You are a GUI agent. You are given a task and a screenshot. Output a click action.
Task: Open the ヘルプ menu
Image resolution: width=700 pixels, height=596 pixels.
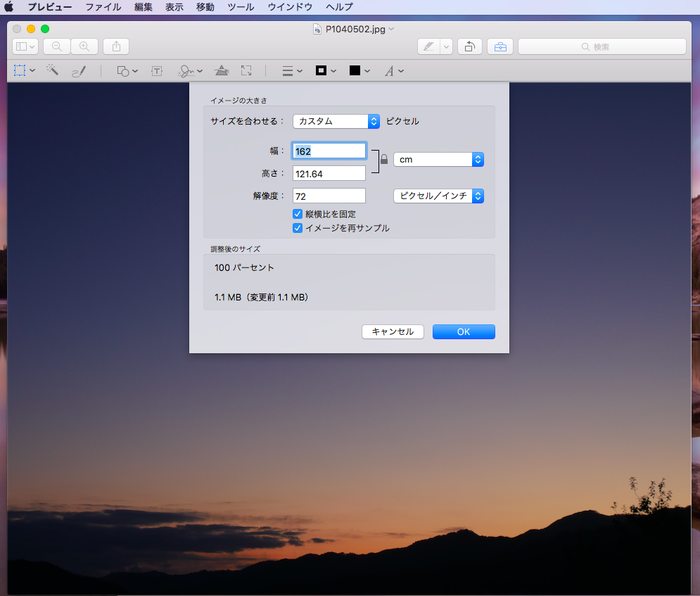point(339,7)
